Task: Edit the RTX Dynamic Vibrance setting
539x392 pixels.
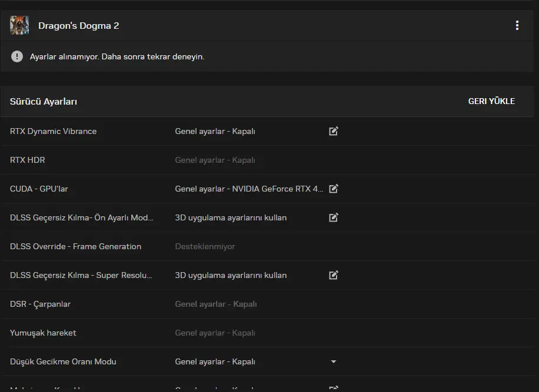Action: click(334, 131)
